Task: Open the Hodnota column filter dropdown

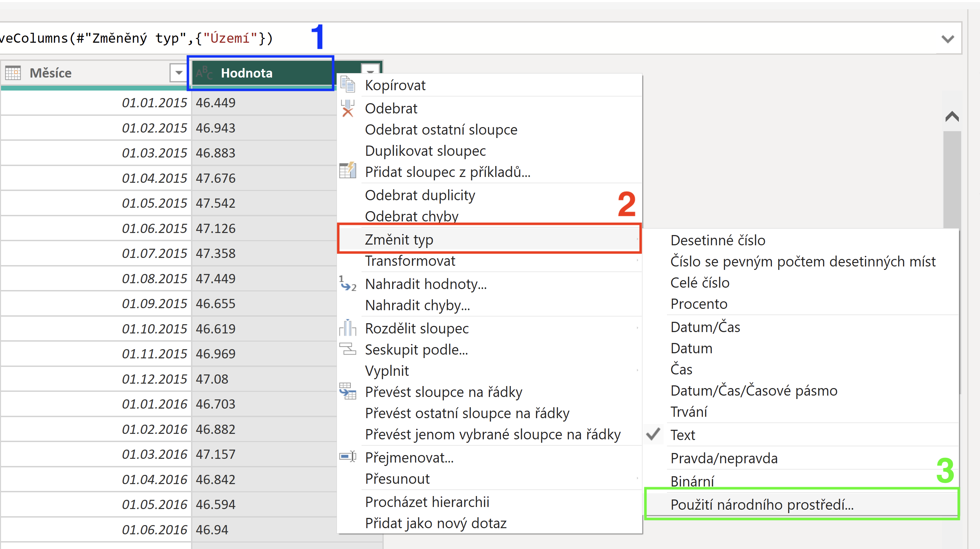Action: pyautogui.click(x=370, y=70)
